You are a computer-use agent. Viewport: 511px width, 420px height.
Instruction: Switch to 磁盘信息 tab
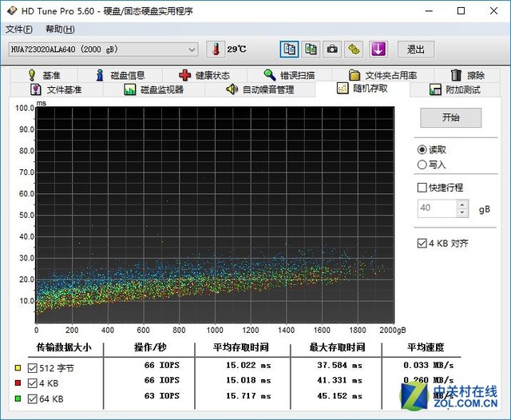[x=121, y=75]
